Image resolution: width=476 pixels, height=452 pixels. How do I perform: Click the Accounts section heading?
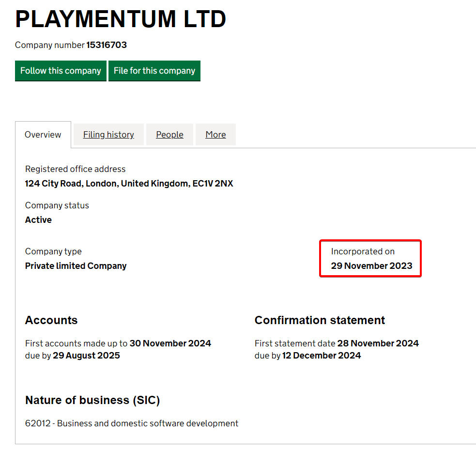tap(51, 320)
